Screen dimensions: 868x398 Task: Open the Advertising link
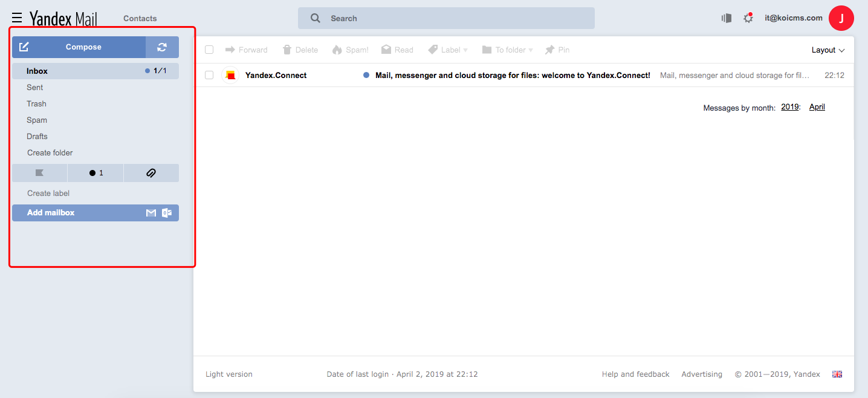point(702,374)
